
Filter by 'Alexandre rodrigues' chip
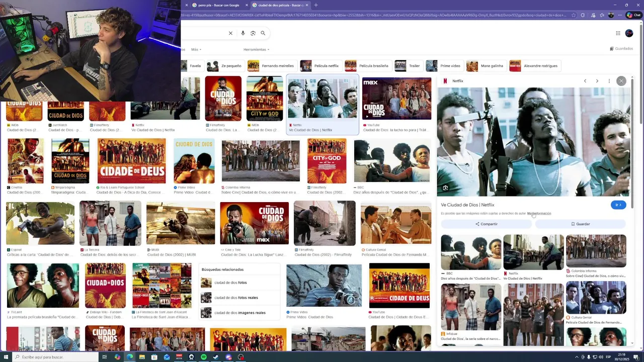(534, 66)
